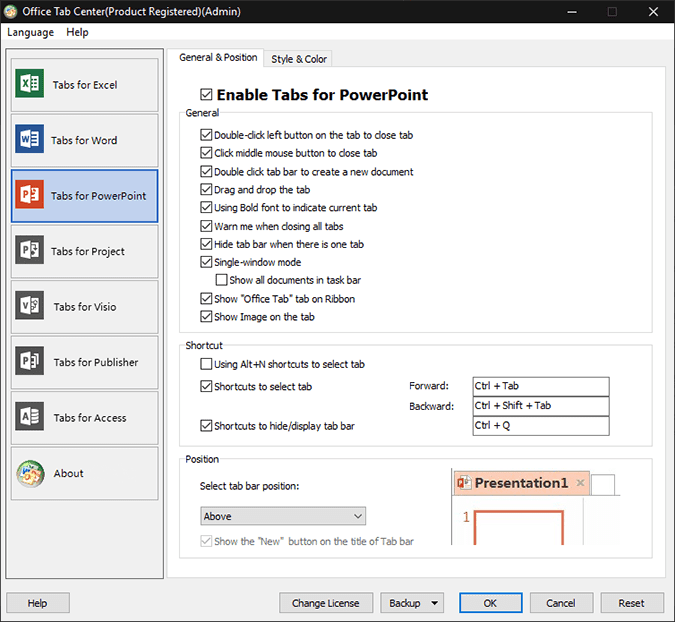Open Tabs for Project settings

point(85,251)
